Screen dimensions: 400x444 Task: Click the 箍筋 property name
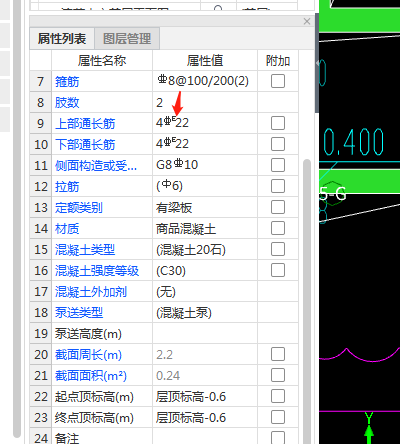[67, 81]
